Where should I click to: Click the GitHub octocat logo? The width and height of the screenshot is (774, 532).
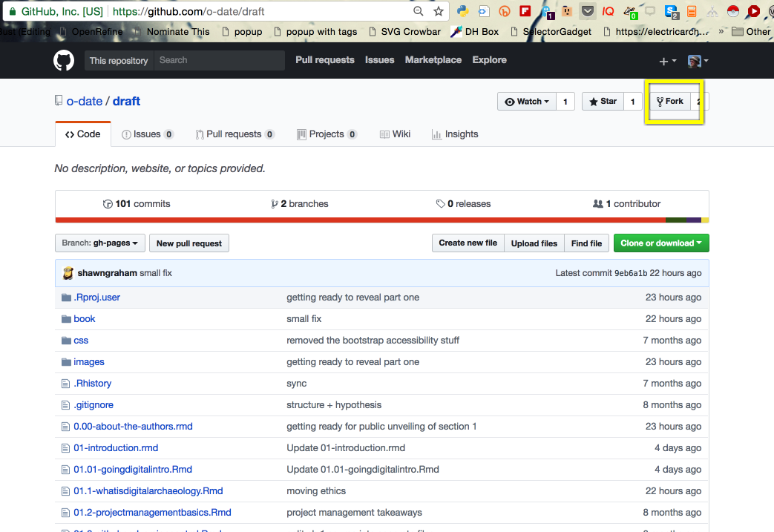(64, 60)
